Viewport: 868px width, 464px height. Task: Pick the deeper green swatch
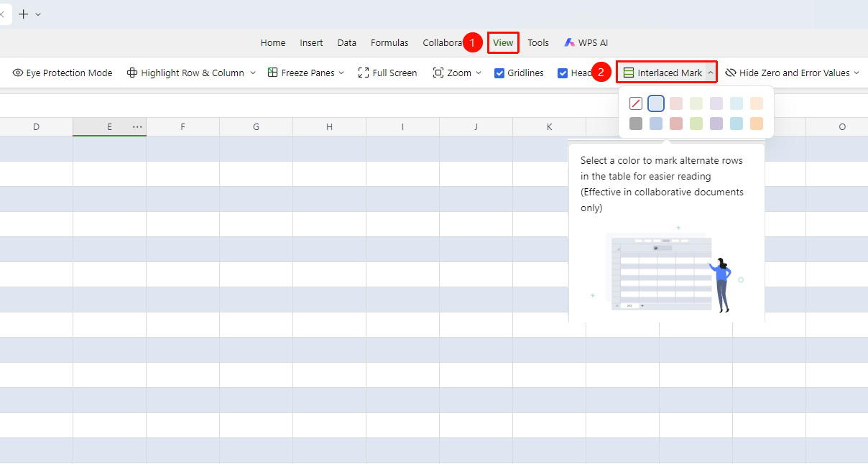tap(696, 124)
